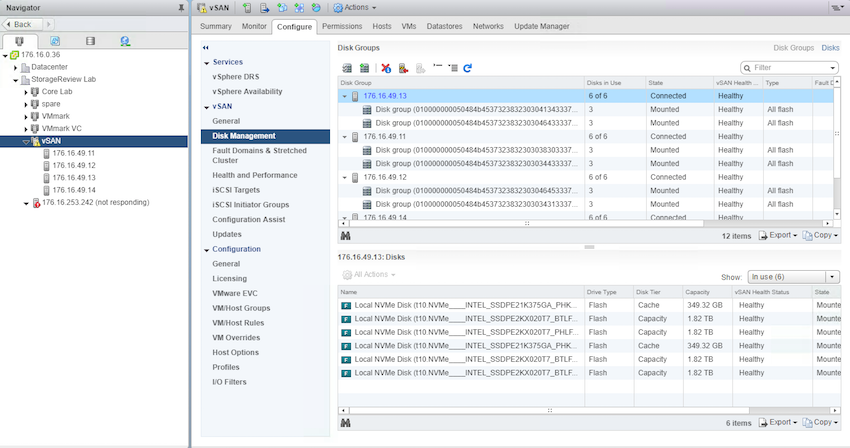This screenshot has height=448, width=850.
Task: Open iSCSI Targets settings
Action: pos(236,190)
